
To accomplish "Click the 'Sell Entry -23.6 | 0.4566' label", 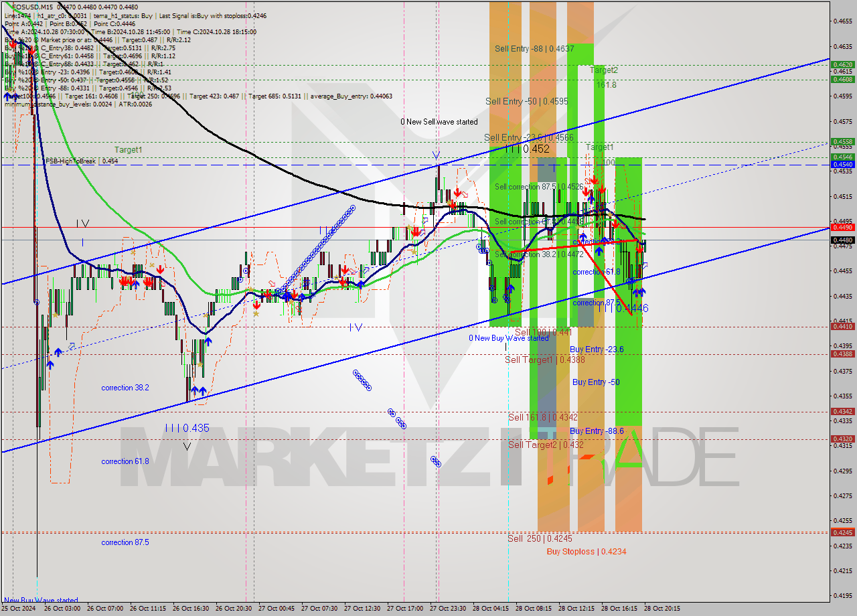I will click(529, 137).
